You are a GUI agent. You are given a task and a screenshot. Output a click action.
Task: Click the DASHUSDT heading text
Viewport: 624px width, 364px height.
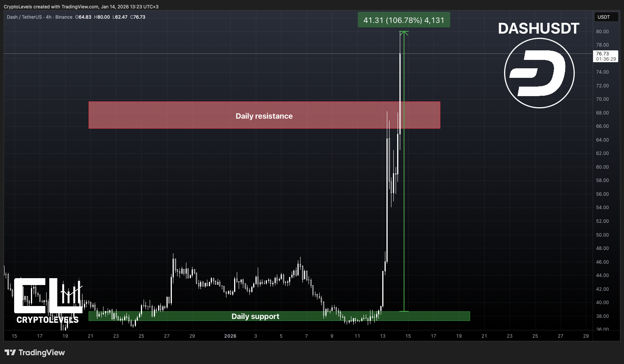point(538,29)
